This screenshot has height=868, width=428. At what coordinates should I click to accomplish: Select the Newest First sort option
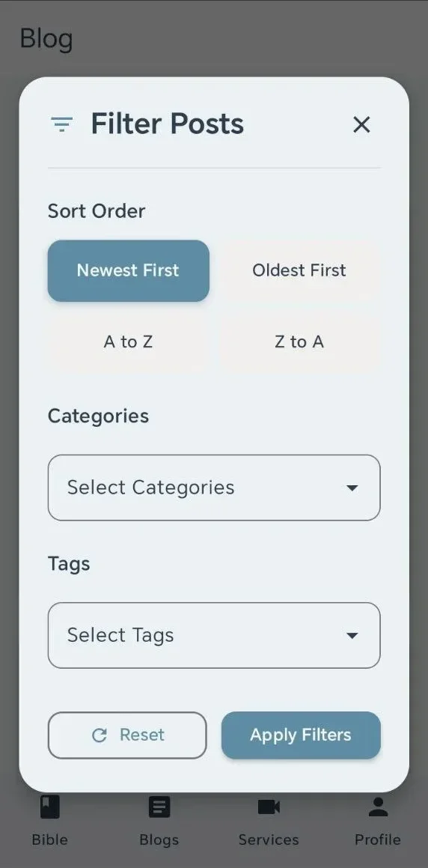tap(128, 270)
